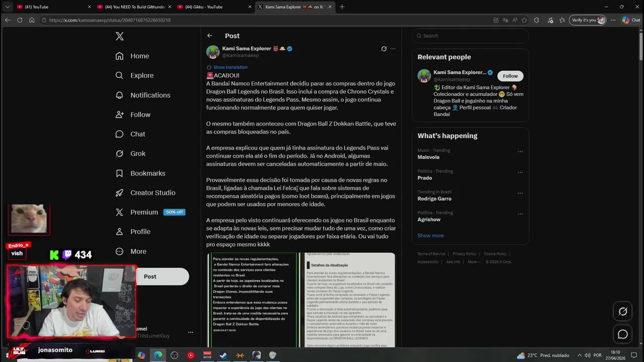The width and height of the screenshot is (644, 362).
Task: Click Show more under What's happening
Action: tap(430, 235)
